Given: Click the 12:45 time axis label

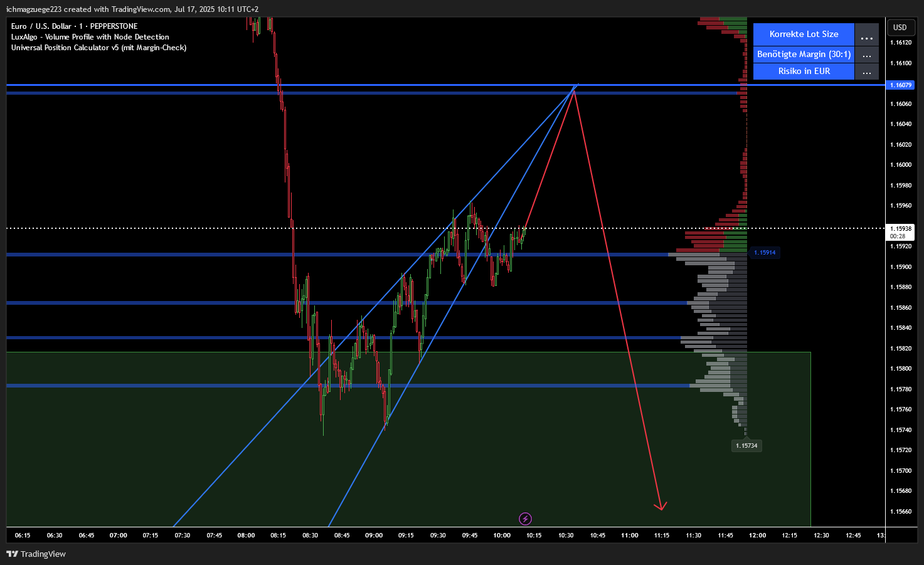Looking at the screenshot, I should click(853, 536).
